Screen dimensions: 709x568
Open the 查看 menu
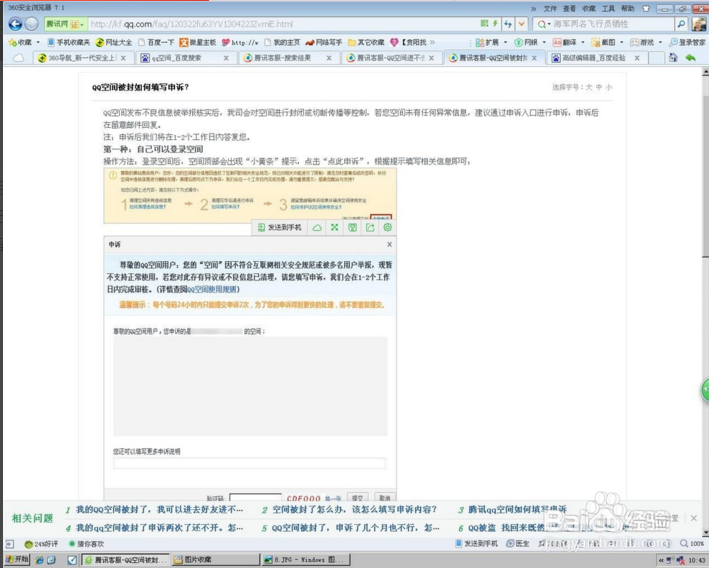569,9
